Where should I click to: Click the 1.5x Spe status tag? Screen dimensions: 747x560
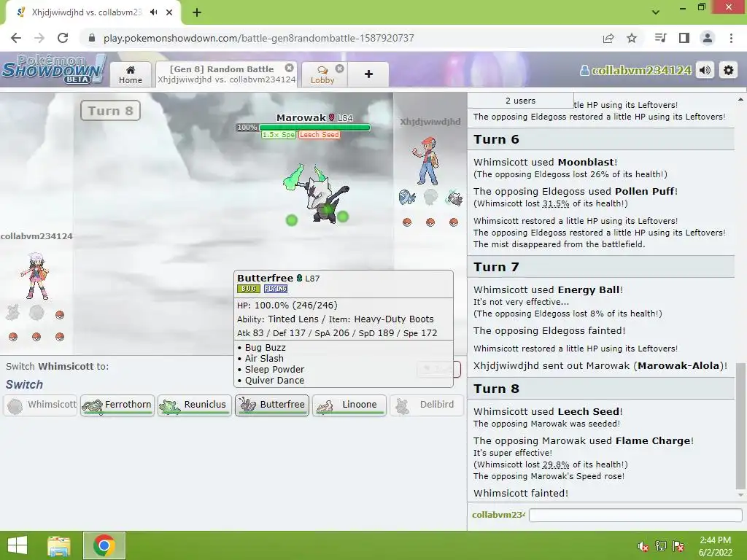[x=279, y=135]
